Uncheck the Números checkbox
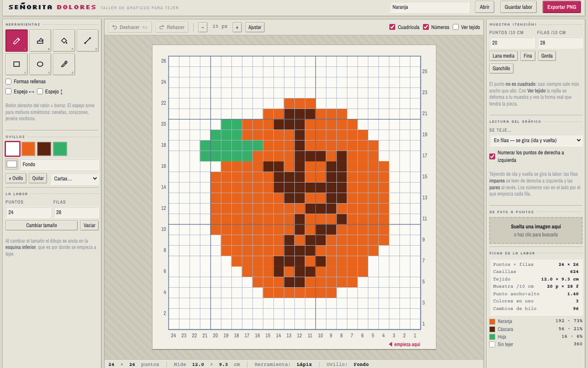588x368 pixels. point(426,27)
